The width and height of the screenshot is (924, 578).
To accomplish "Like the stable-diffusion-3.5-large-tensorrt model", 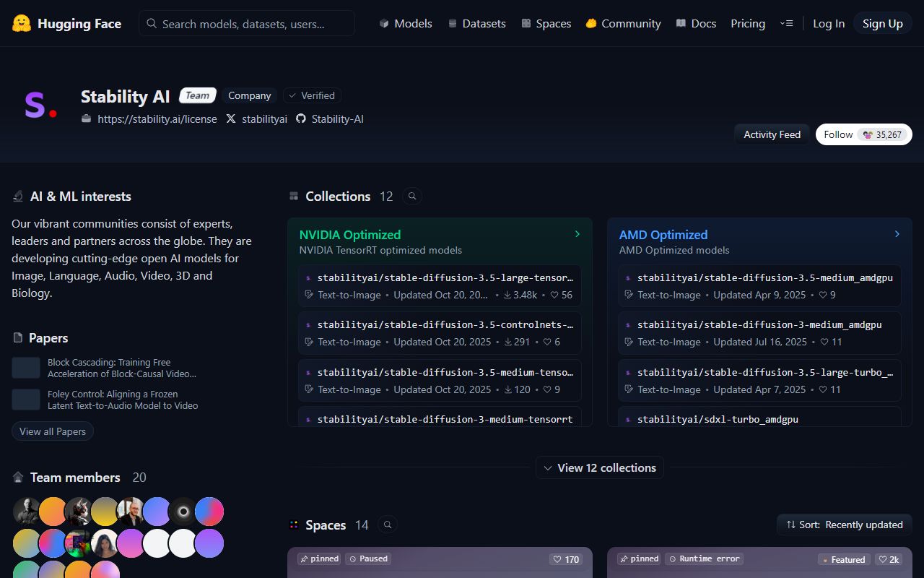I will coord(555,295).
